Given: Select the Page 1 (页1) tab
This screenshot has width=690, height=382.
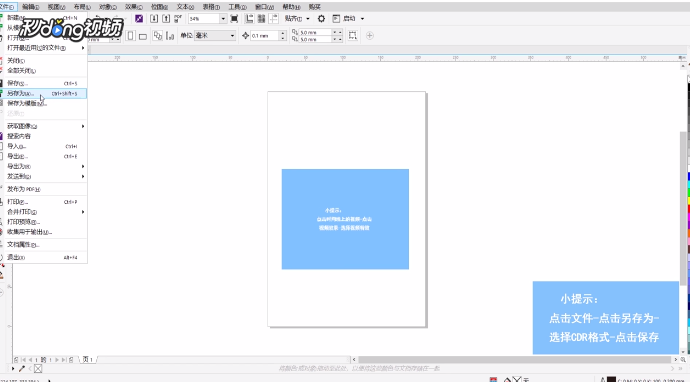Looking at the screenshot, I should [88, 360].
